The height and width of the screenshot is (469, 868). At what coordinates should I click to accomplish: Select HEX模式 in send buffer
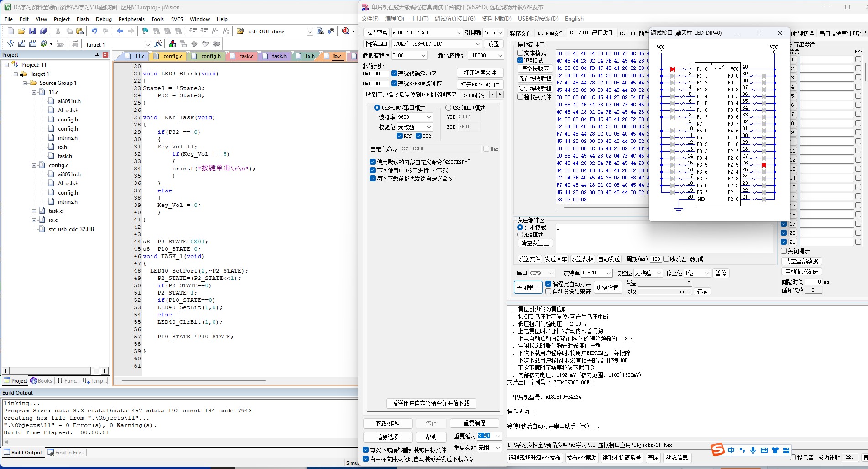point(520,235)
